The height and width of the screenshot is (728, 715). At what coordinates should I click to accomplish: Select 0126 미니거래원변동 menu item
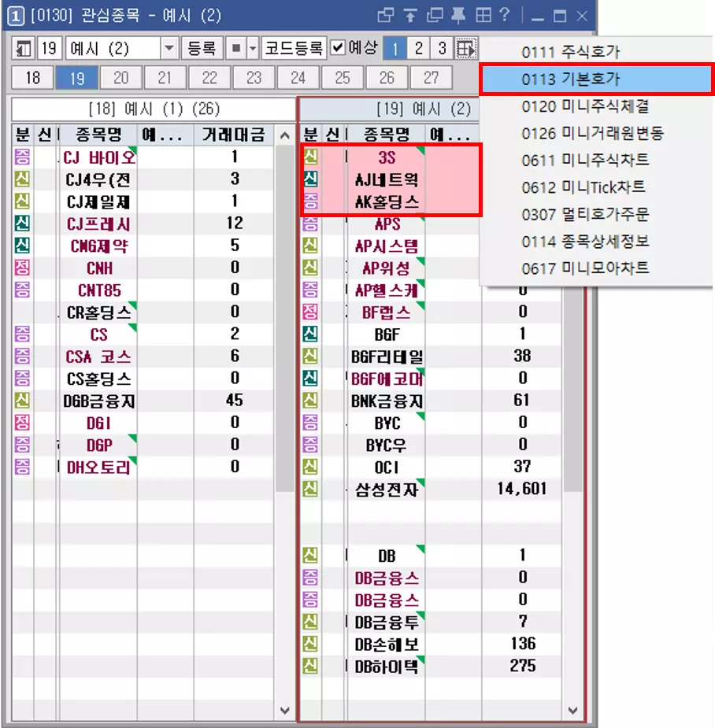point(596,134)
